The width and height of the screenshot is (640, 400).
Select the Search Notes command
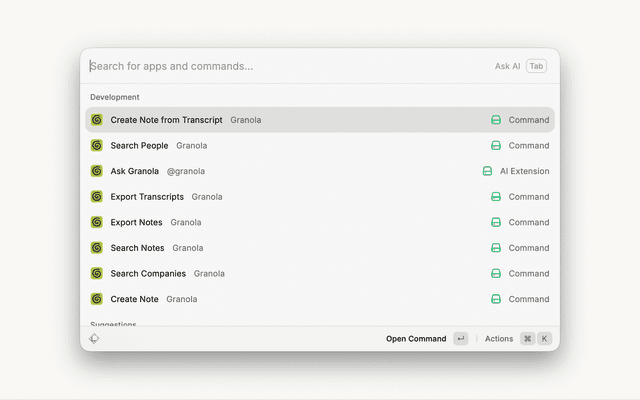coord(137,248)
